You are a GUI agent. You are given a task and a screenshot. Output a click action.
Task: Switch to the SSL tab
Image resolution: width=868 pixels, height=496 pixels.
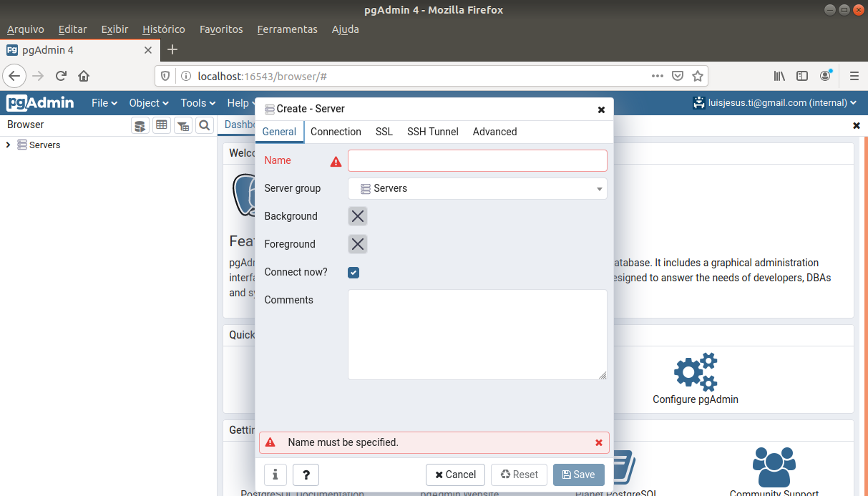click(x=384, y=132)
